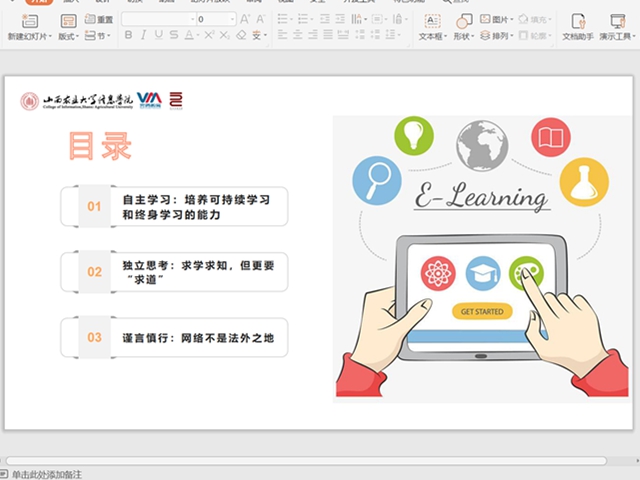Open the Arrange (排列) menu

click(x=496, y=36)
